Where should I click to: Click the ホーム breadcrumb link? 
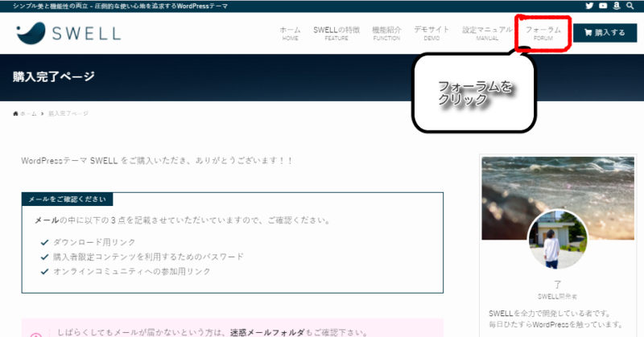28,113
